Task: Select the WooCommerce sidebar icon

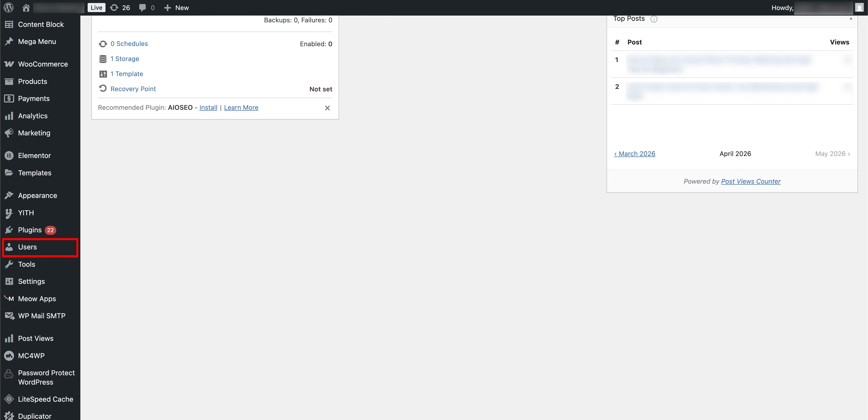Action: [x=9, y=64]
